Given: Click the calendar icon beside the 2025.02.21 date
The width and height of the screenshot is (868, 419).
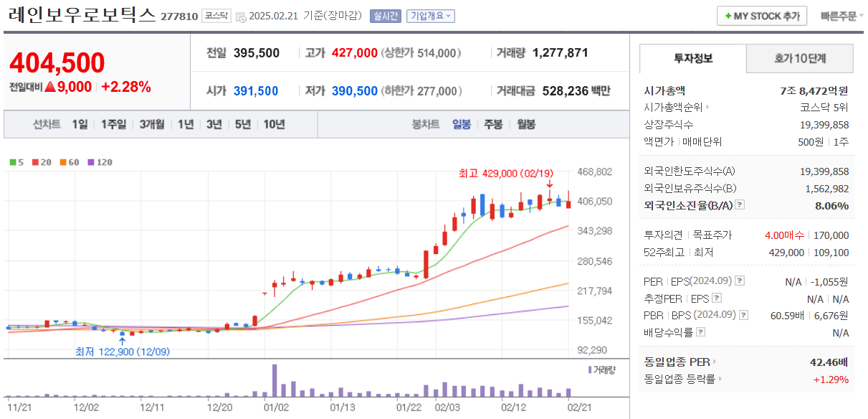Looking at the screenshot, I should coord(242,15).
